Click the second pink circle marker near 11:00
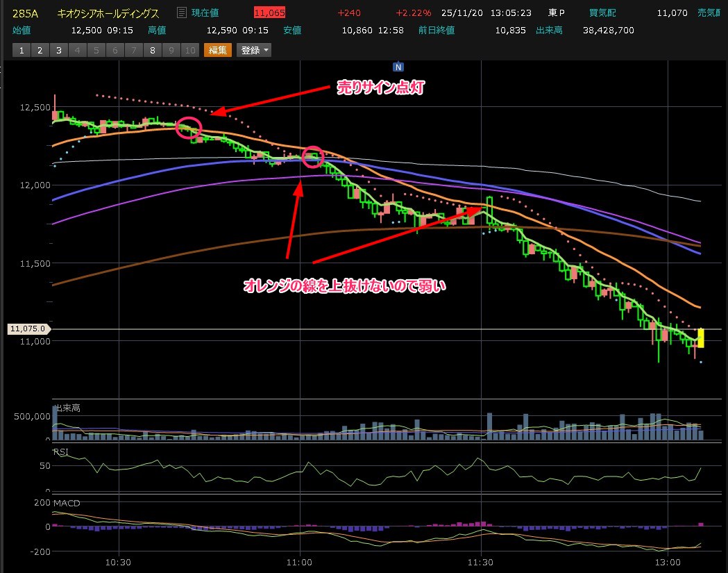The image size is (728, 573). [x=313, y=157]
